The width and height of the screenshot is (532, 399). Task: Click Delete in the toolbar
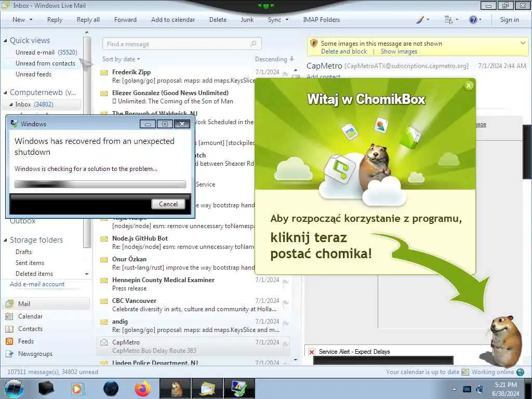(218, 20)
